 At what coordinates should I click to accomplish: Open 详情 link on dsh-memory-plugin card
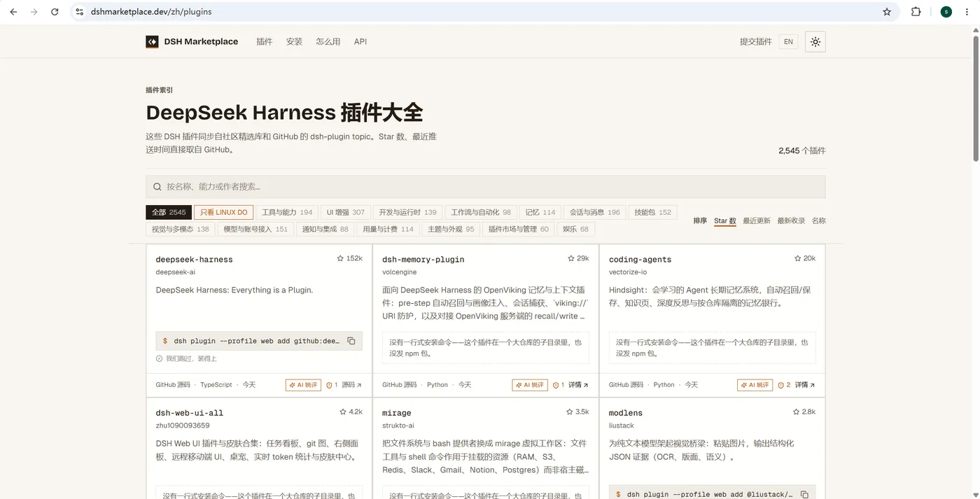coord(578,385)
